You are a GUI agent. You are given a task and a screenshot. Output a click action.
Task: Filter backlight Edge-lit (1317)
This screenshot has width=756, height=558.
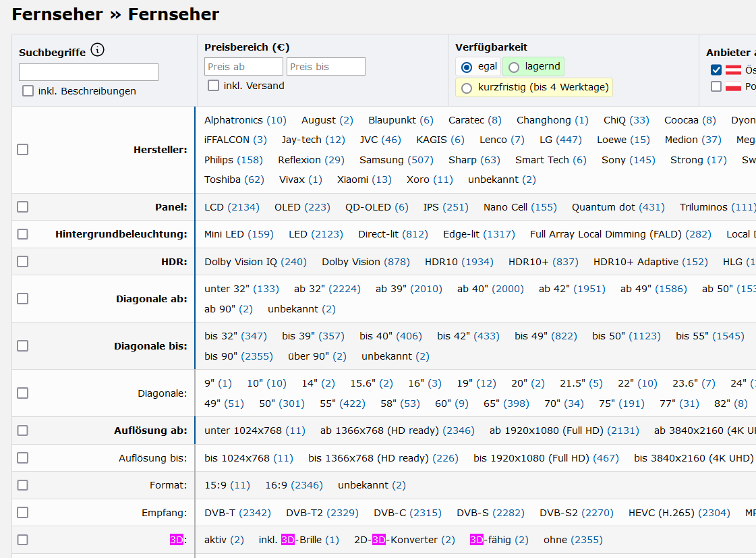[479, 234]
